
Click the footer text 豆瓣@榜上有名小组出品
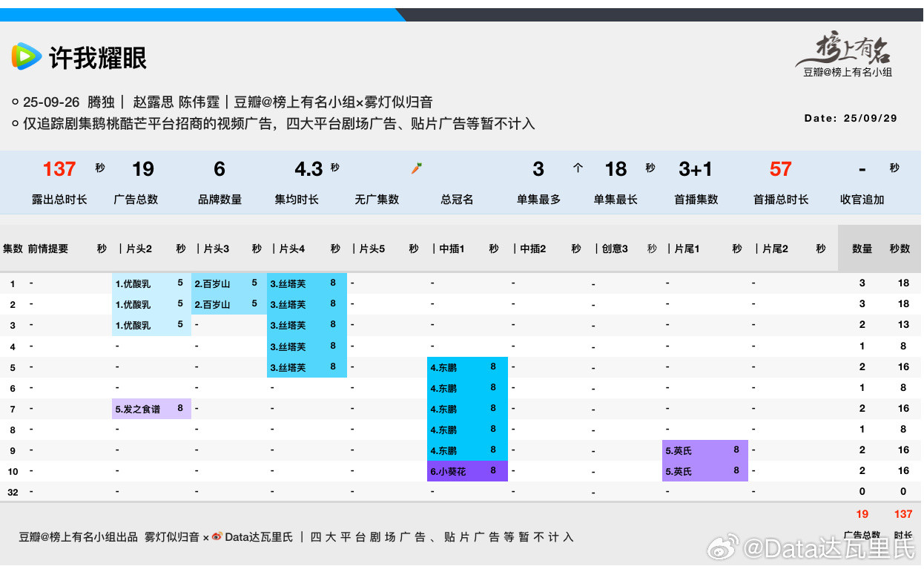[79, 537]
